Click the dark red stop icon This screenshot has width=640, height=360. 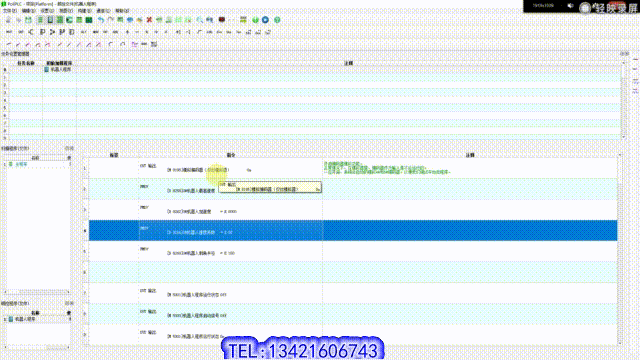(x=222, y=20)
